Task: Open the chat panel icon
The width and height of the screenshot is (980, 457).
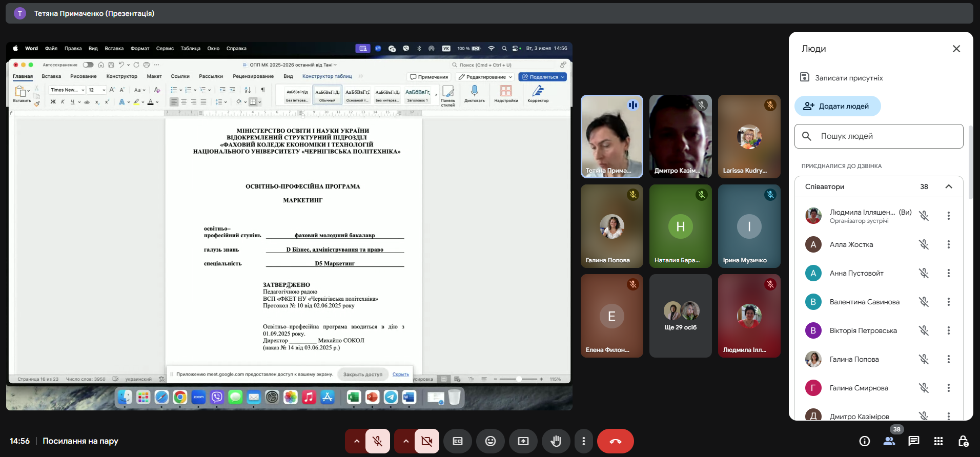Action: 913,441
